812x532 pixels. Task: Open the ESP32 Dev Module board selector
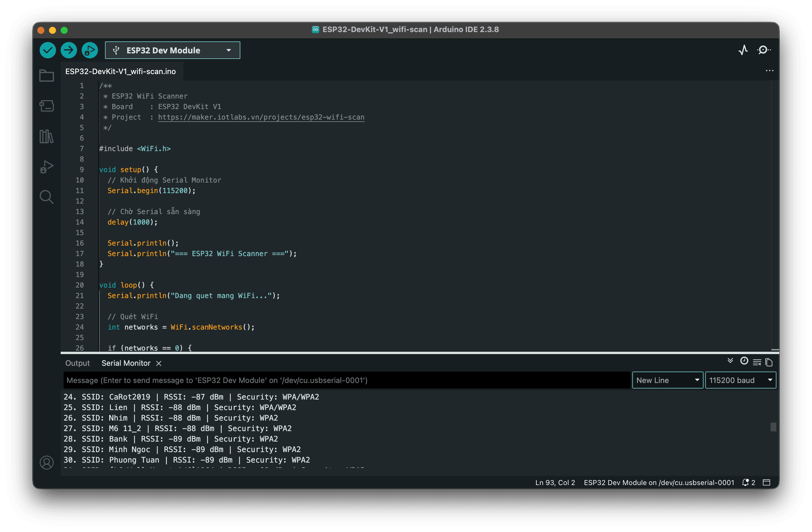tap(172, 50)
